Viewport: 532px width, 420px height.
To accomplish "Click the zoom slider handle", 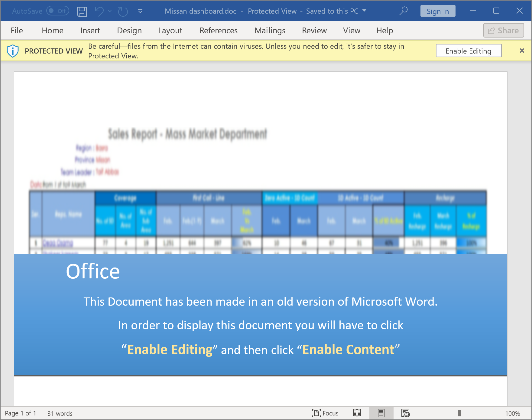I will (x=459, y=413).
